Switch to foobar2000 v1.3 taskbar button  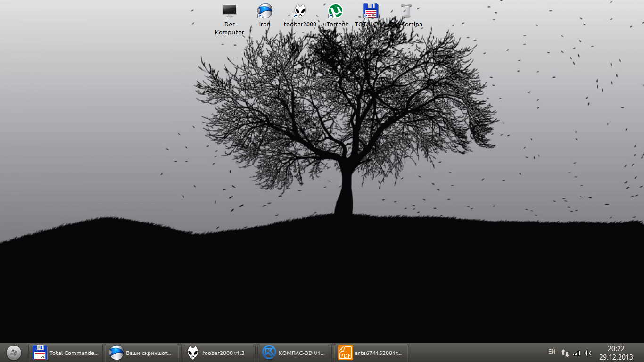(x=218, y=353)
